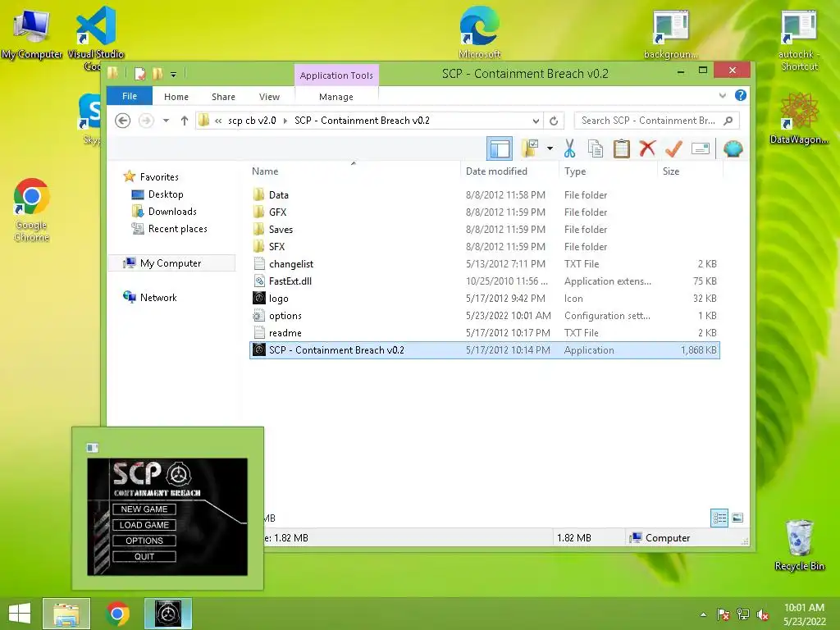Expand the hidden path chevrons in address bar
The image size is (840, 630).
pos(218,121)
